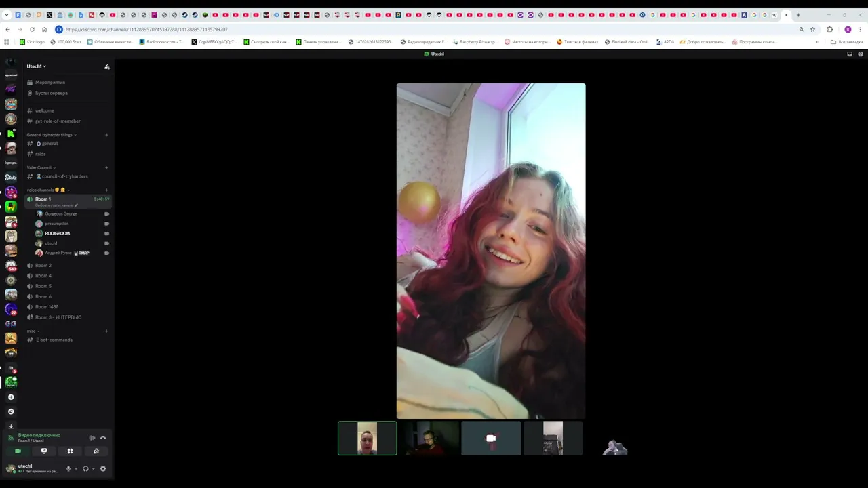The height and width of the screenshot is (488, 868).
Task: Collapse the Valar Council category
Action: [41, 167]
